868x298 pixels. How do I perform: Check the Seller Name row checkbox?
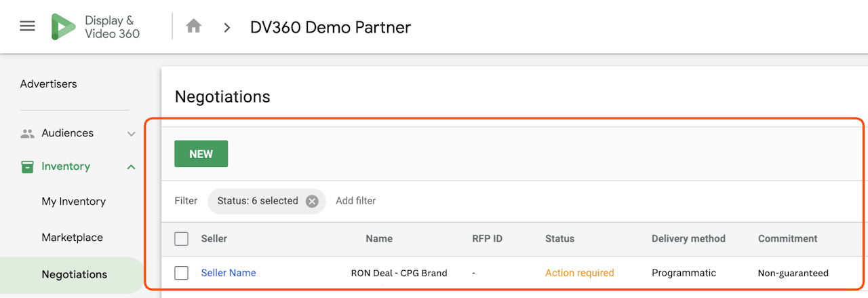point(181,273)
